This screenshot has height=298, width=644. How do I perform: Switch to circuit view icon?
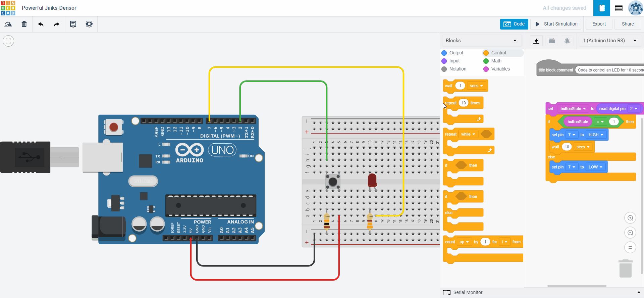(x=602, y=8)
